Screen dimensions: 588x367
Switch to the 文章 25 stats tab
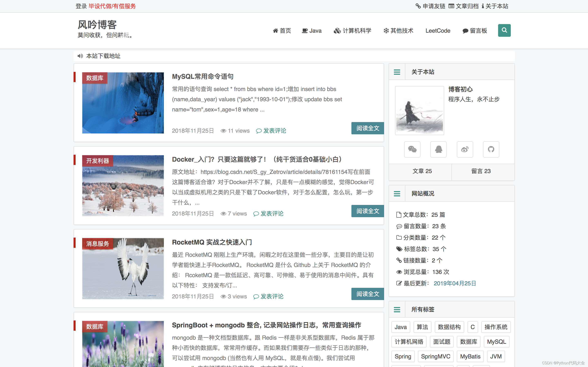point(422,171)
